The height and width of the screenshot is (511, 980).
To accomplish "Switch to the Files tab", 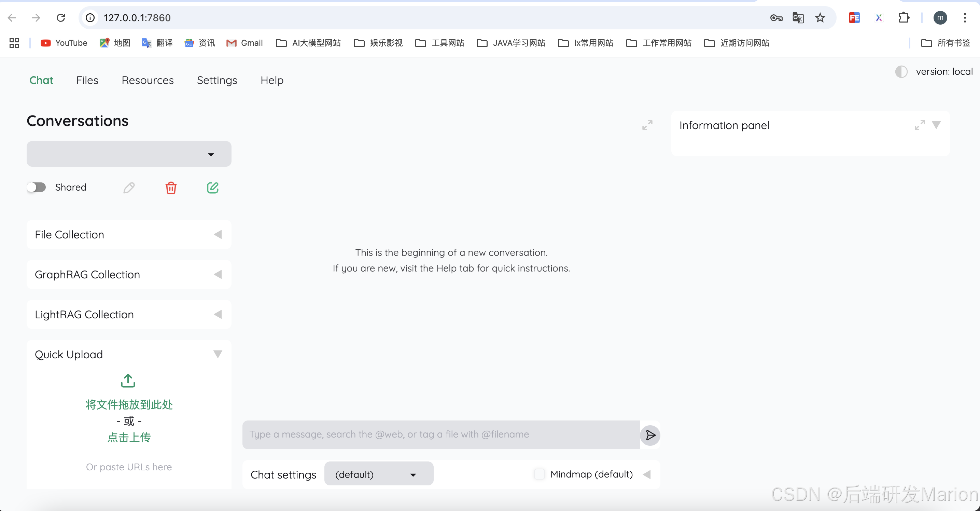I will click(x=87, y=80).
